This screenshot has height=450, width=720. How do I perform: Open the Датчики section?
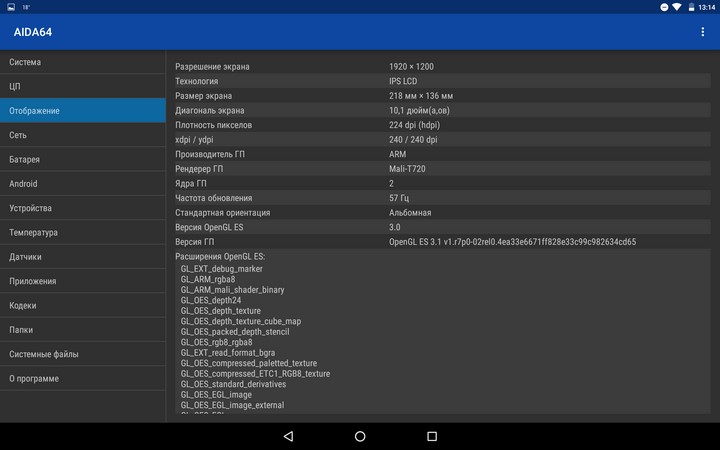[83, 257]
